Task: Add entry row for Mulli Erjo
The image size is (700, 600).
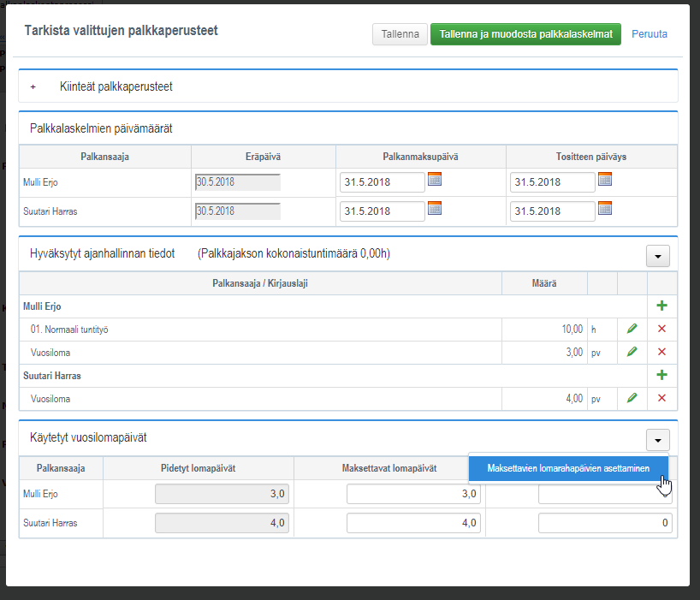Action: point(661,306)
